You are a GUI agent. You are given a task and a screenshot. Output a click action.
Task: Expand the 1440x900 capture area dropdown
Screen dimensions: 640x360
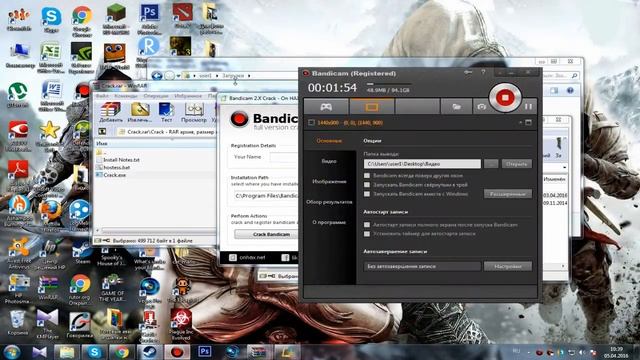520,122
